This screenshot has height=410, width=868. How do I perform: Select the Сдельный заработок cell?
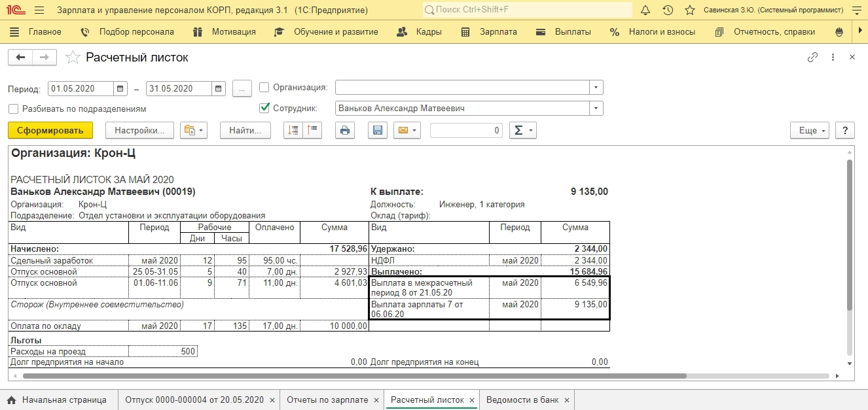tap(69, 260)
